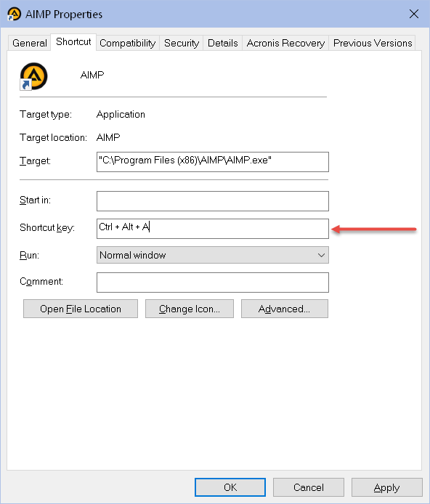Open the Details tab
The image size is (430, 504).
pyautogui.click(x=223, y=43)
